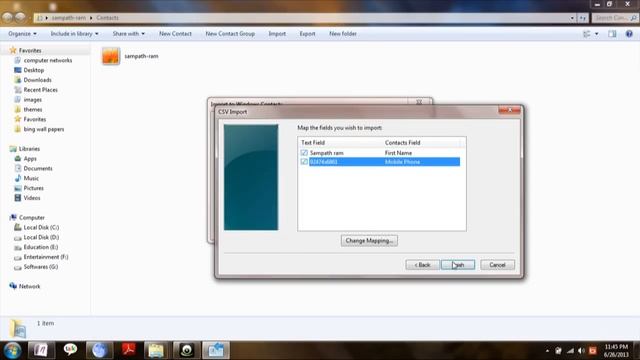Toggle the preview pane icon

(x=612, y=34)
